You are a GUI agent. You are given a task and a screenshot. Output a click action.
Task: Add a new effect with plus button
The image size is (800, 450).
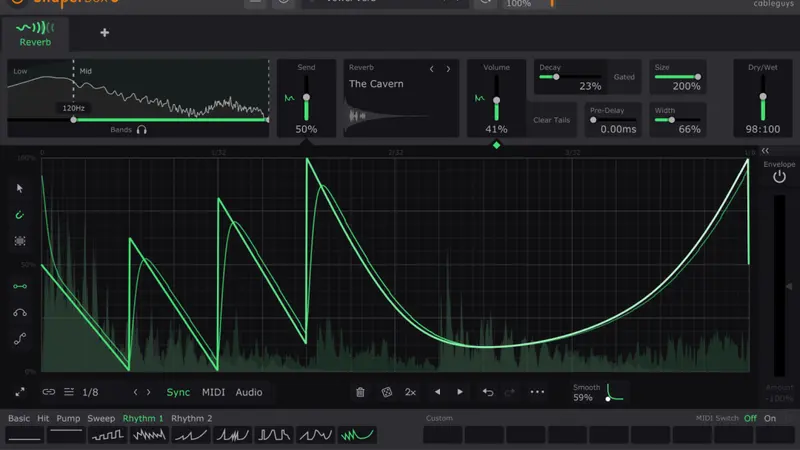pos(104,32)
